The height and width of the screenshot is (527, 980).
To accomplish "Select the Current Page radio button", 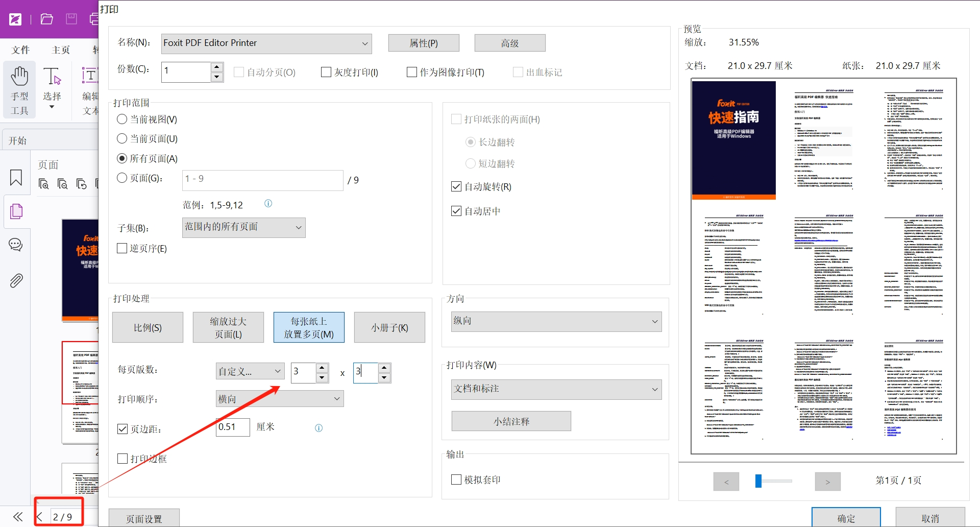I will click(x=122, y=139).
